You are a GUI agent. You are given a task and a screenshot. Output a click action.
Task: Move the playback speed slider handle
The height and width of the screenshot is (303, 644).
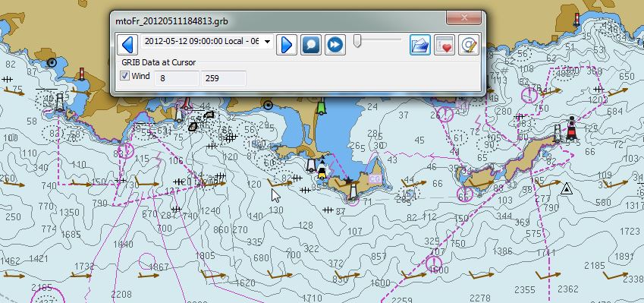(357, 41)
